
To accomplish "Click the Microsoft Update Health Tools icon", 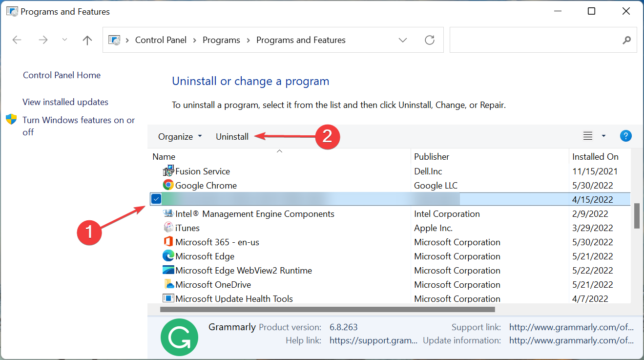I will (168, 298).
